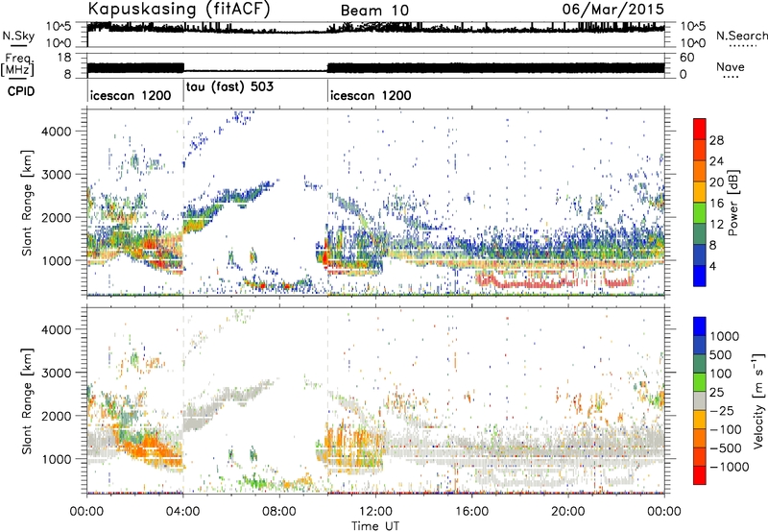This screenshot has width=768, height=532.
Task: Click "Slant Range [km]" label of the velocity panel
Action: 27,400
